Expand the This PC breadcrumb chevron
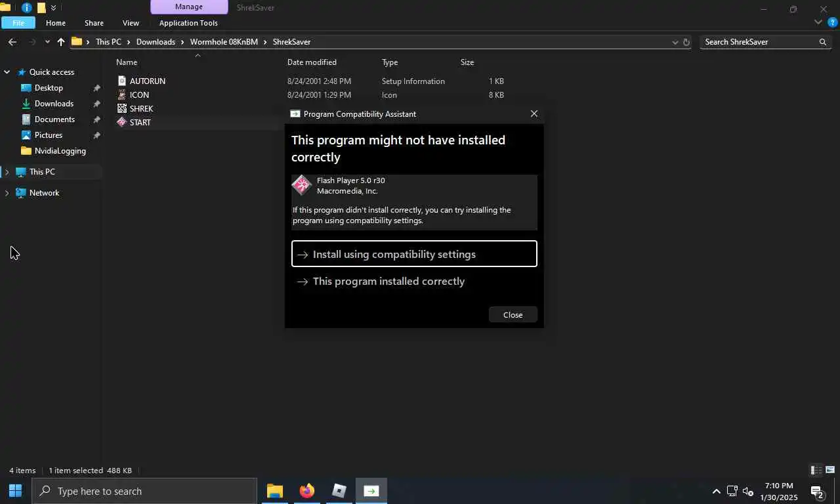 [129, 41]
